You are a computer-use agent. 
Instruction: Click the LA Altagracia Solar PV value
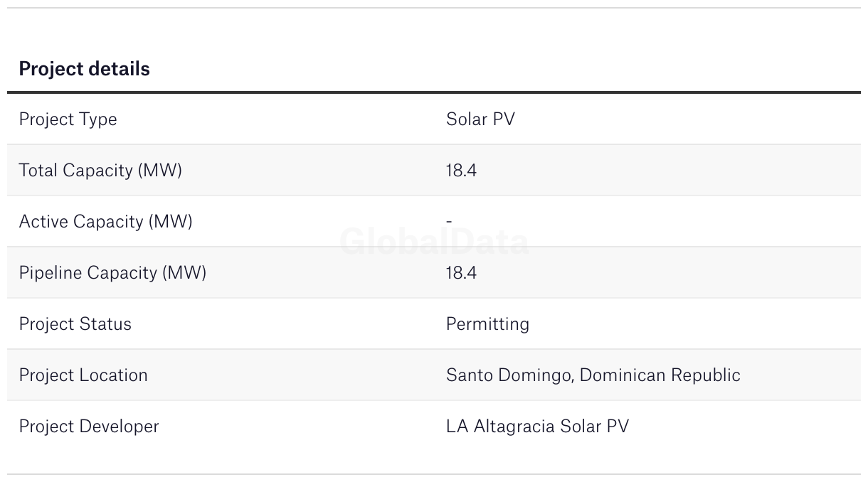tap(537, 427)
